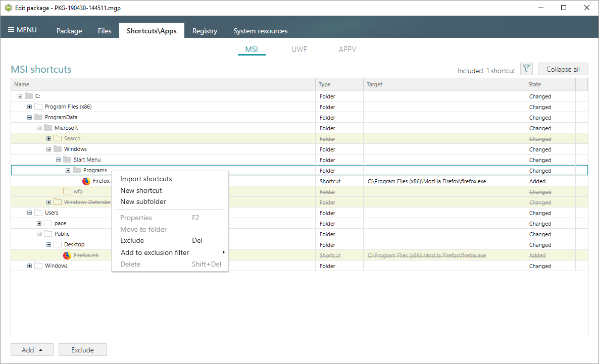Switch to the Files tab
The image size is (599, 364).
(x=104, y=31)
